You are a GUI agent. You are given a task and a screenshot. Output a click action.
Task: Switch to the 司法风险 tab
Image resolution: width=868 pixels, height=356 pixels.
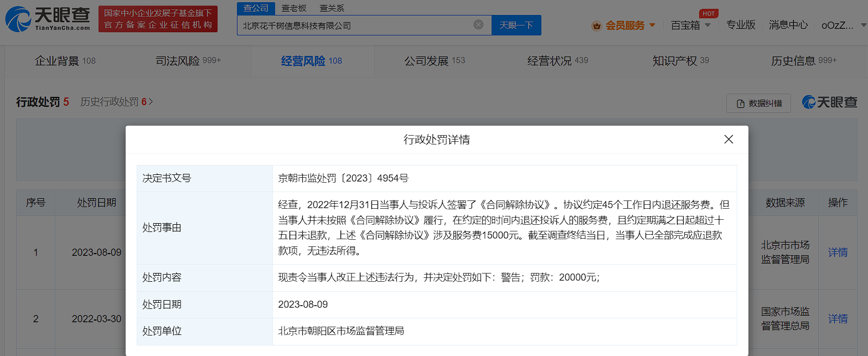tap(188, 61)
